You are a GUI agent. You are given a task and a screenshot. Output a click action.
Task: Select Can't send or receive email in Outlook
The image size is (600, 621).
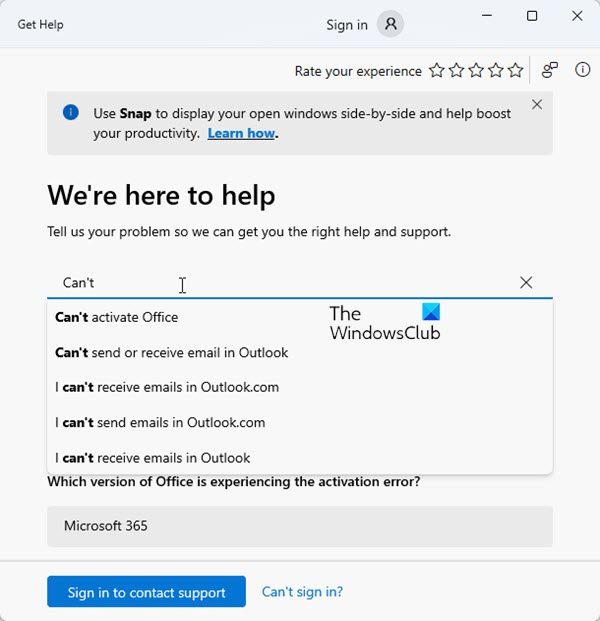pyautogui.click(x=300, y=352)
